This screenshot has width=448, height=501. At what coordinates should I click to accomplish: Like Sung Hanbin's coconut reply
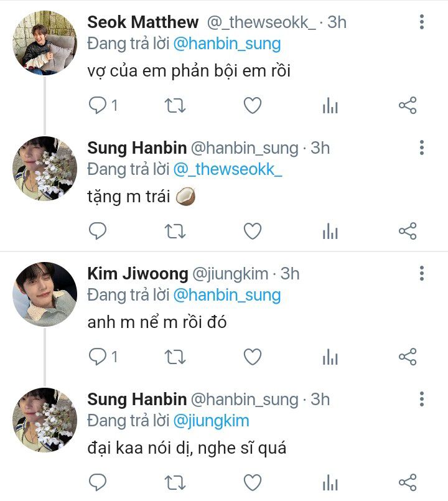(x=252, y=232)
